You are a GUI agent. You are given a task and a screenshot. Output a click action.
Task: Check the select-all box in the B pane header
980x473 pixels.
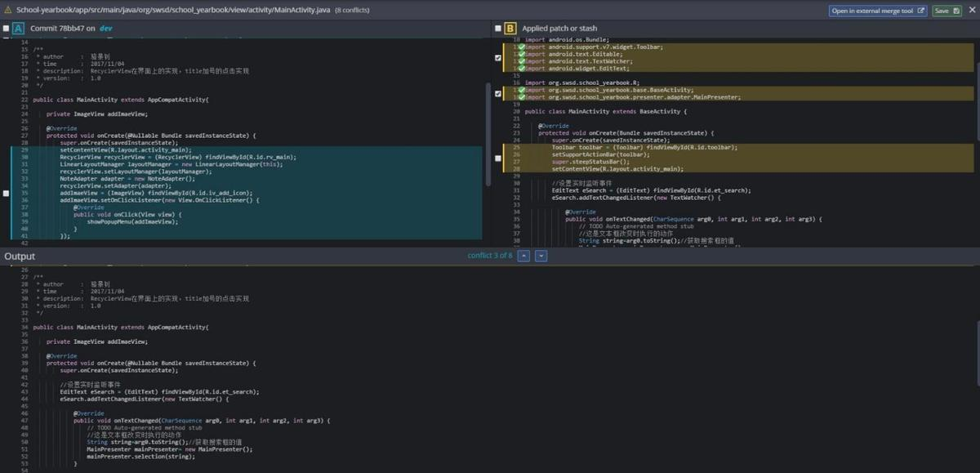coord(498,27)
